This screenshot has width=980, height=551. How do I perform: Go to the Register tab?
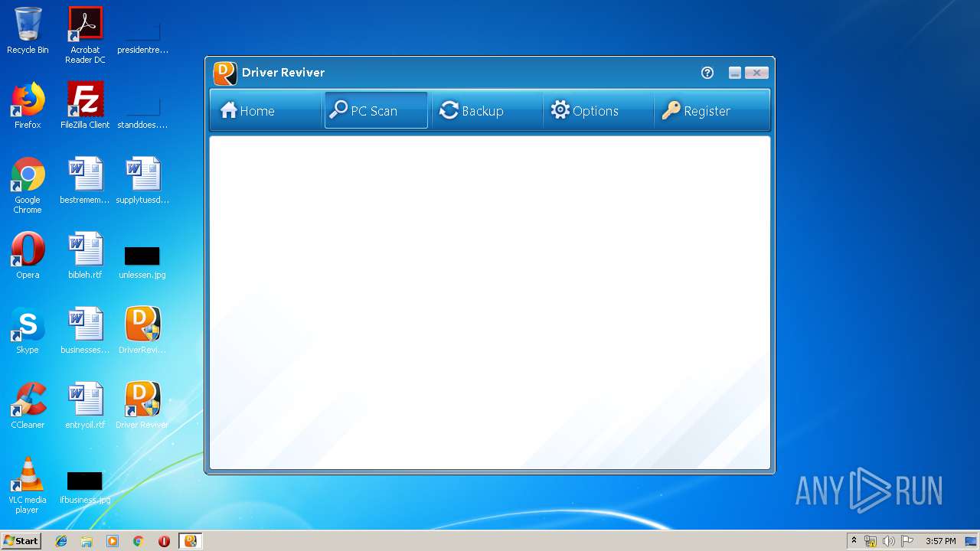coord(711,111)
